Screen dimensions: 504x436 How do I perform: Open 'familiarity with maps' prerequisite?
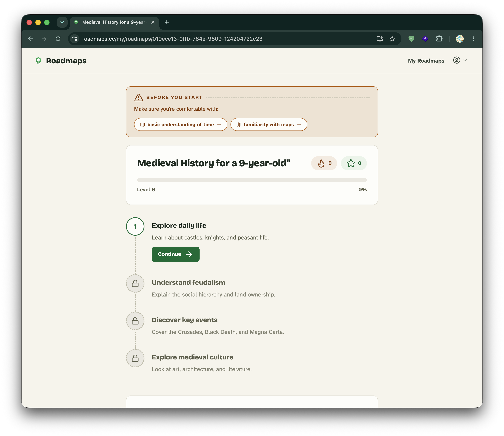point(269,125)
